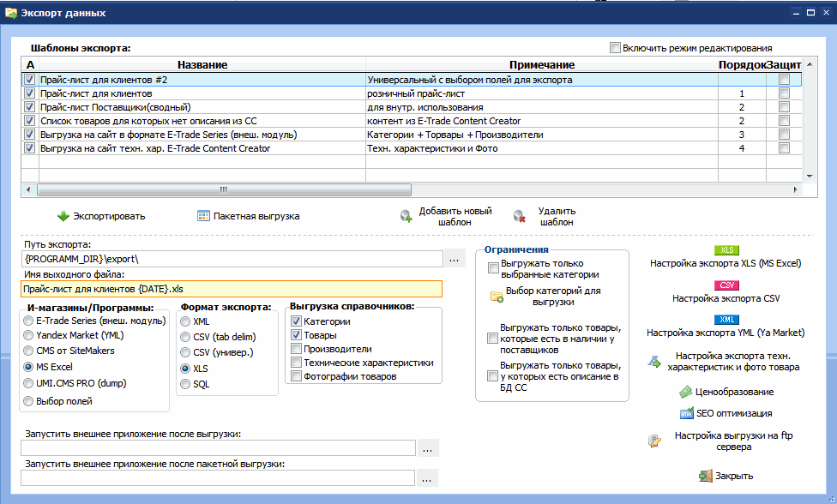Click templates table scroll-down arrow
Viewport: 837px width, 504px height.
tap(810, 176)
